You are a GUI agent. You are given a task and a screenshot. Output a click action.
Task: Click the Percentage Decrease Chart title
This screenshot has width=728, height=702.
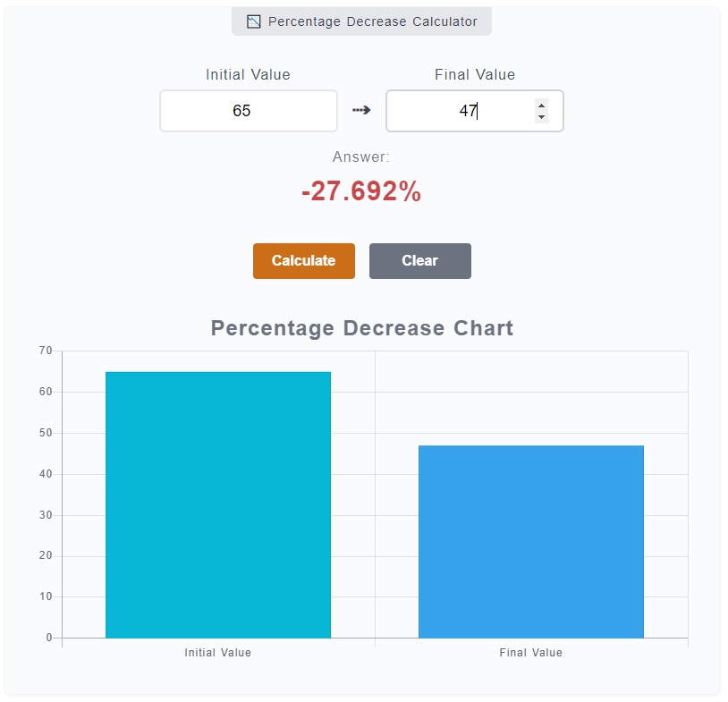[x=360, y=328]
